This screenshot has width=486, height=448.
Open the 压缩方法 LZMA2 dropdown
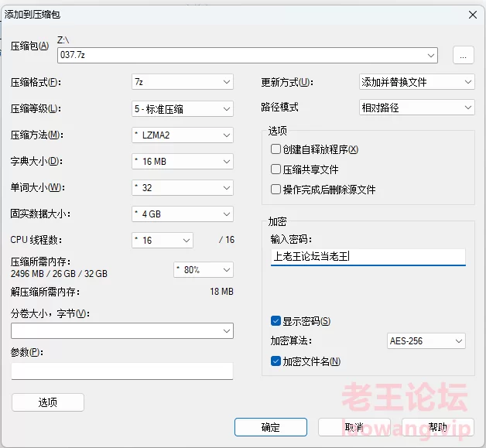click(182, 135)
